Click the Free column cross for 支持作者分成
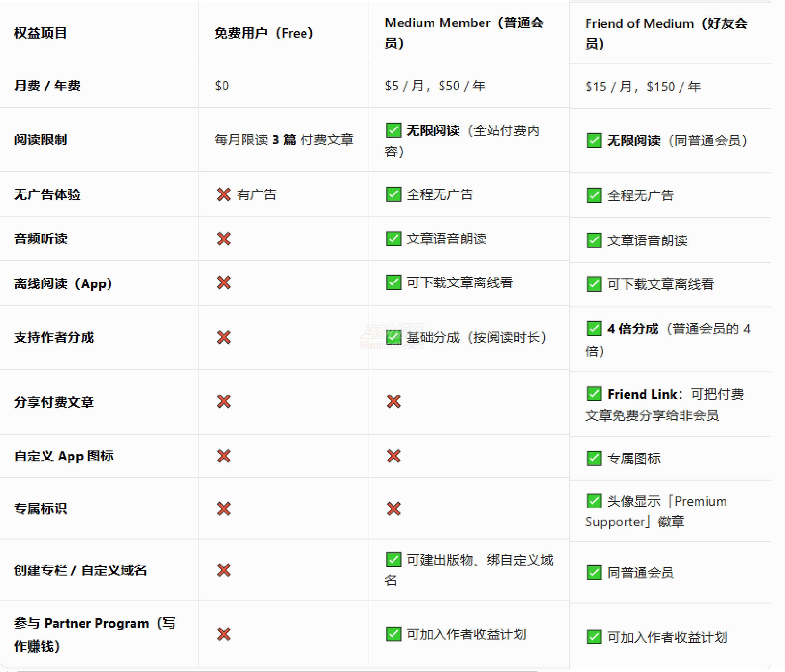Screen dimensions: 785x672 (224, 337)
